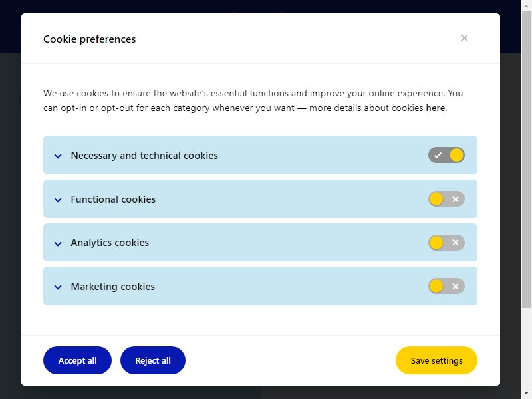Enable the Marketing cookies toggle
532x399 pixels.
click(446, 286)
